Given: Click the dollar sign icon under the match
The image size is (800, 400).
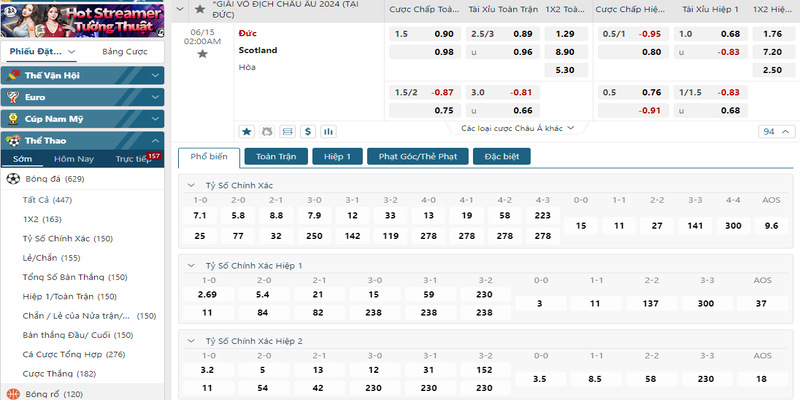Looking at the screenshot, I should [308, 132].
